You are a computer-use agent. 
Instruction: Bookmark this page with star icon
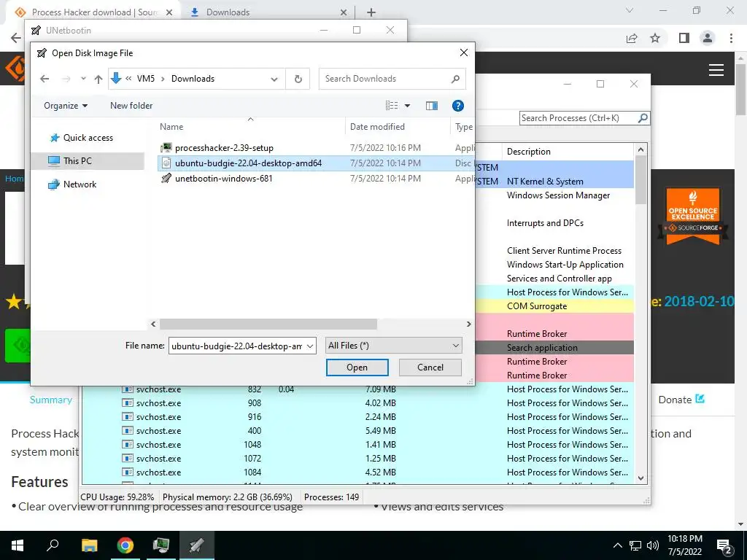[655, 38]
